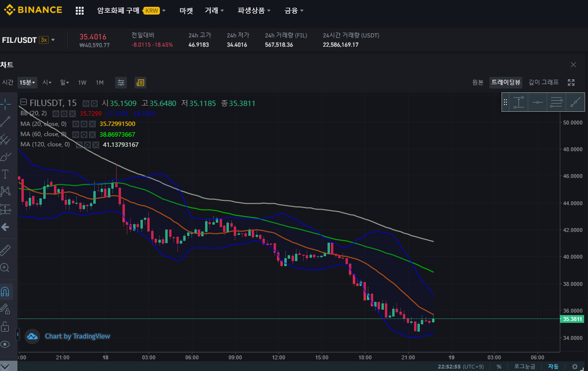Viewport: 588px width, 371px height.
Task: Toggle 자동 auto scale
Action: [x=553, y=367]
